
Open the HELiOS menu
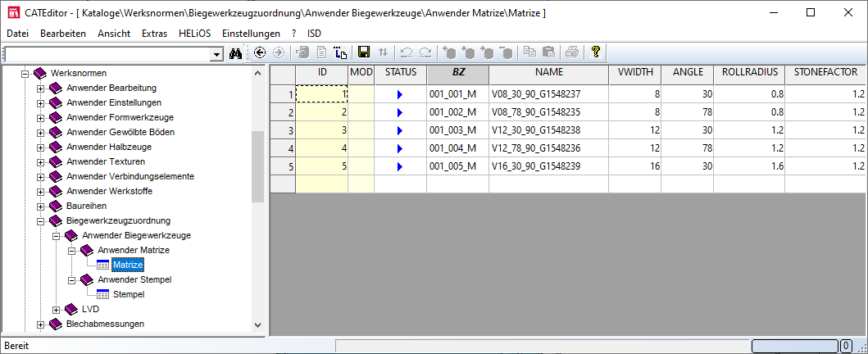pyautogui.click(x=194, y=34)
